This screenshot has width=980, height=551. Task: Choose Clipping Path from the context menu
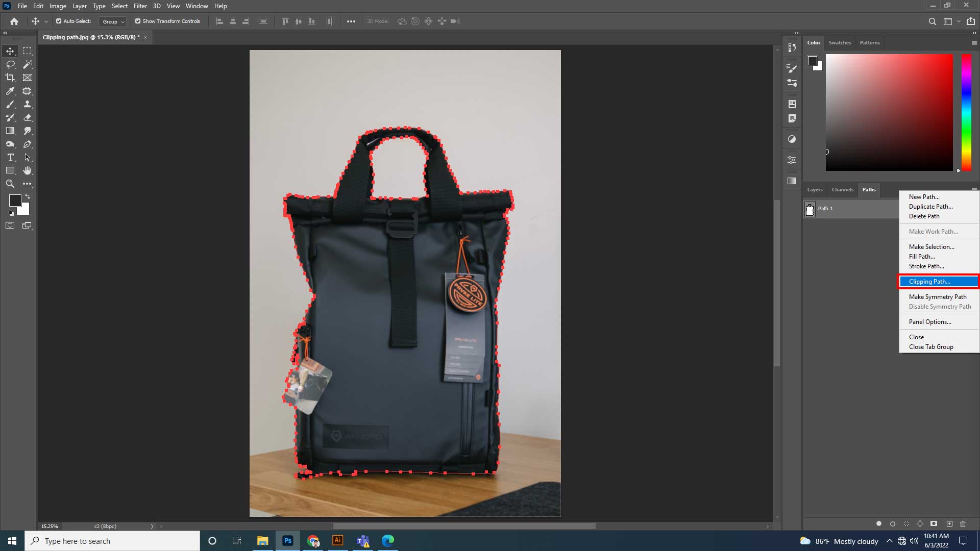point(938,281)
